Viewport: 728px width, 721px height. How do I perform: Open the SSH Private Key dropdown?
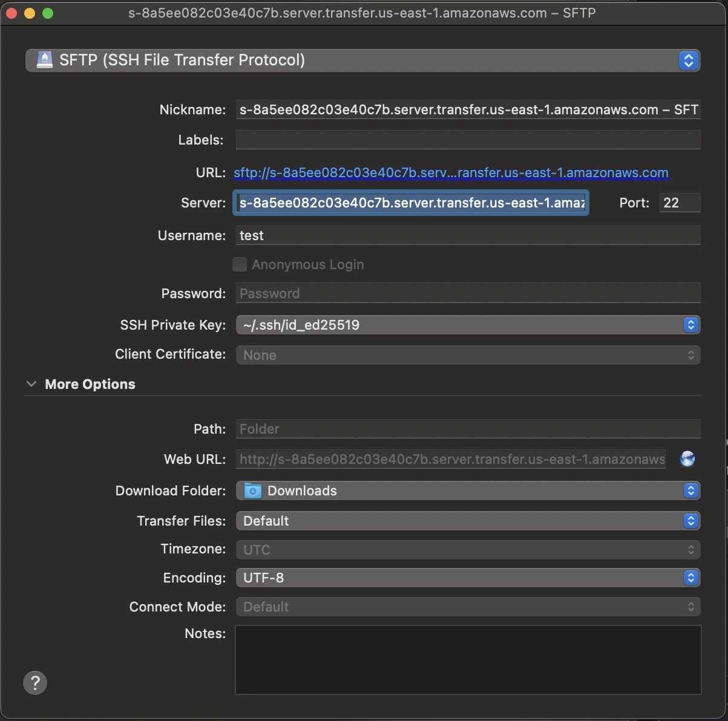[690, 325]
